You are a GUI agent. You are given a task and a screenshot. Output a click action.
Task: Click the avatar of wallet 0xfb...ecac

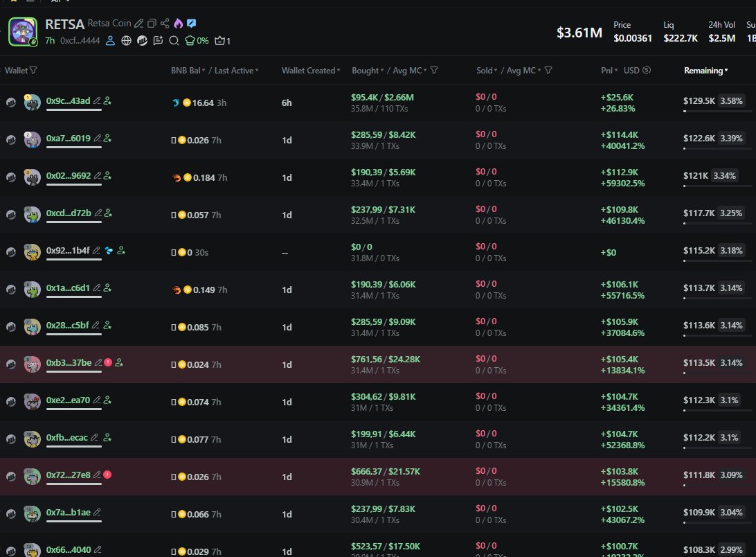(33, 439)
